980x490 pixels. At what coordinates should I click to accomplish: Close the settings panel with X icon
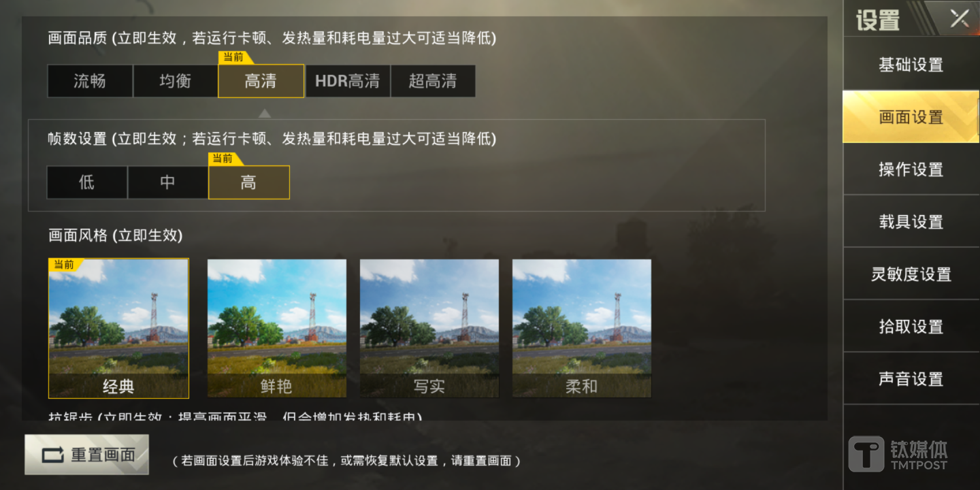coord(960,18)
